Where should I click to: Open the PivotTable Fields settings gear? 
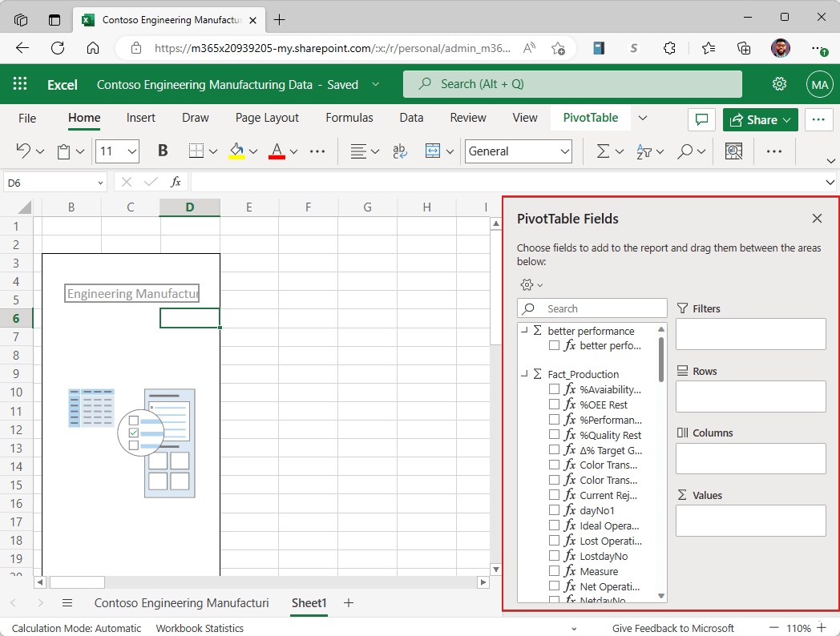527,284
